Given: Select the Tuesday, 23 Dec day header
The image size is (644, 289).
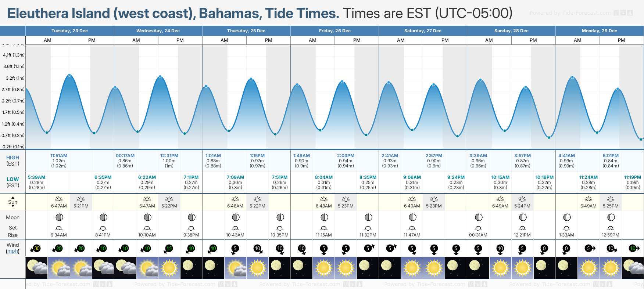Looking at the screenshot, I should click(x=69, y=31).
